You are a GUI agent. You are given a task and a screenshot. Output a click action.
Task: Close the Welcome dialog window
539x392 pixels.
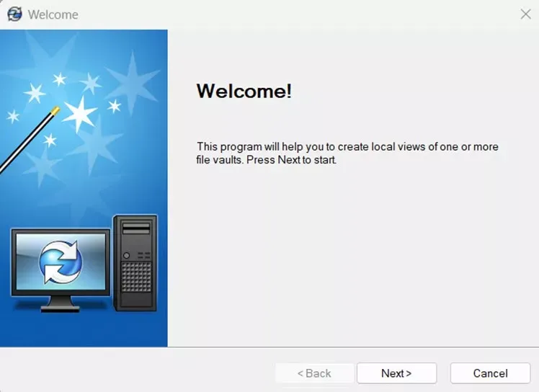tap(525, 14)
